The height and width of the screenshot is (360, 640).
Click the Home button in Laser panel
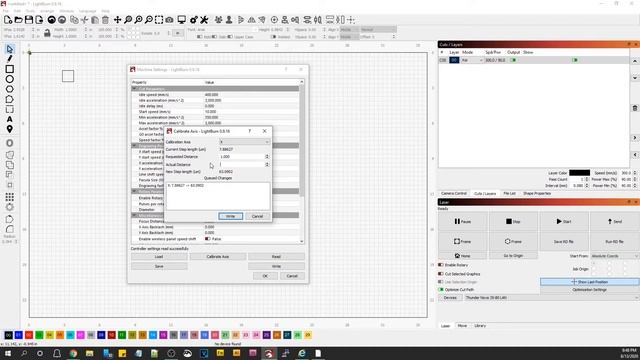(x=462, y=256)
